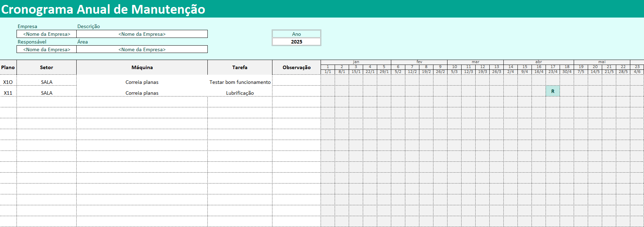
Task: Select the R marker in week 17
Action: pos(553,91)
